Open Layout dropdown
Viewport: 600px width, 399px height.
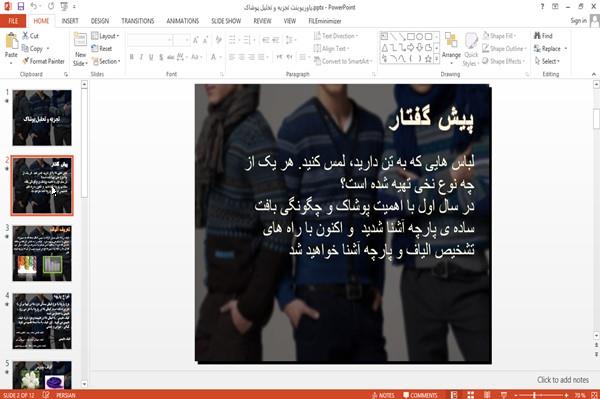[x=105, y=36]
